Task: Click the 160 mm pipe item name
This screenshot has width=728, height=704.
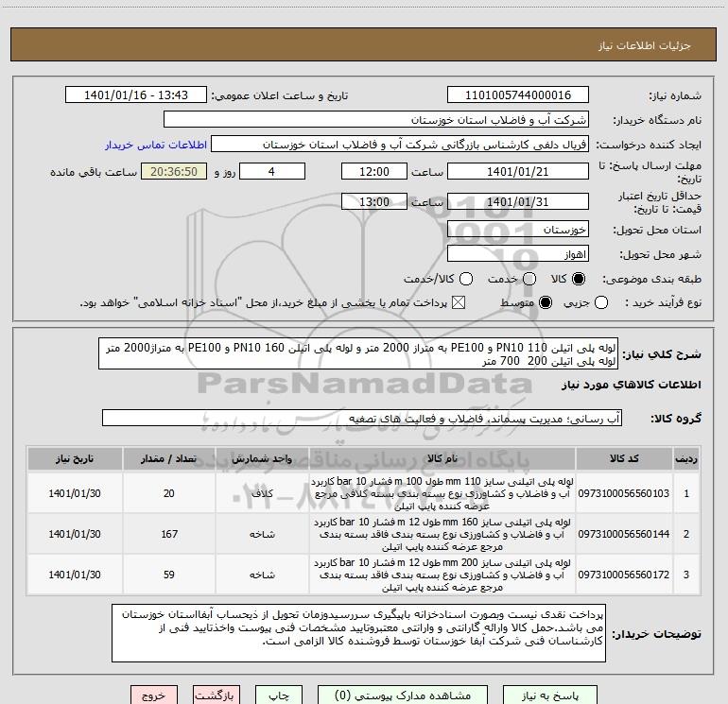Action: [442, 534]
